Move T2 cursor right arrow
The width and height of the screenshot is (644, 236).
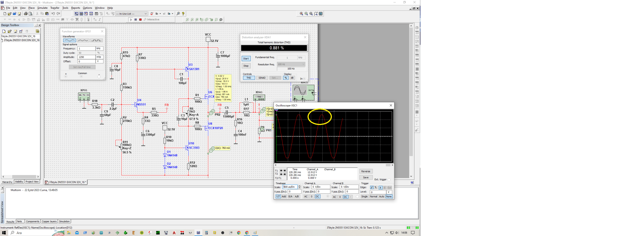pyautogui.click(x=285, y=174)
